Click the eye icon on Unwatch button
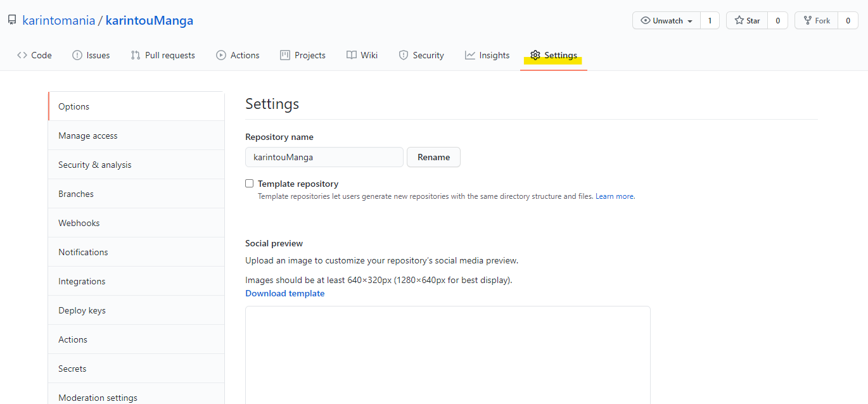Viewport: 868px width, 404px height. click(x=646, y=21)
